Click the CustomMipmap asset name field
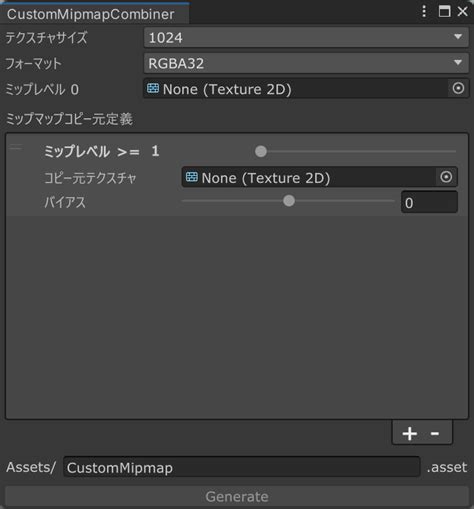Screen dimensions: 474x509 242,467
